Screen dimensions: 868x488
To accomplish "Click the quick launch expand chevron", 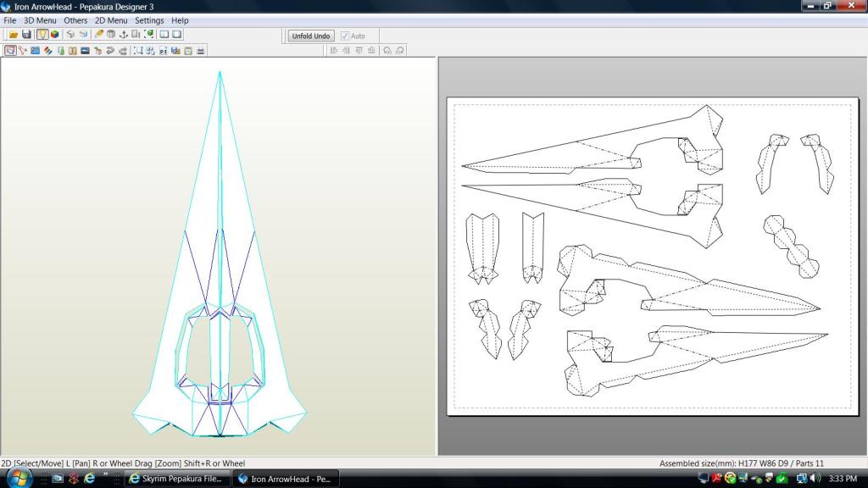I will [105, 474].
